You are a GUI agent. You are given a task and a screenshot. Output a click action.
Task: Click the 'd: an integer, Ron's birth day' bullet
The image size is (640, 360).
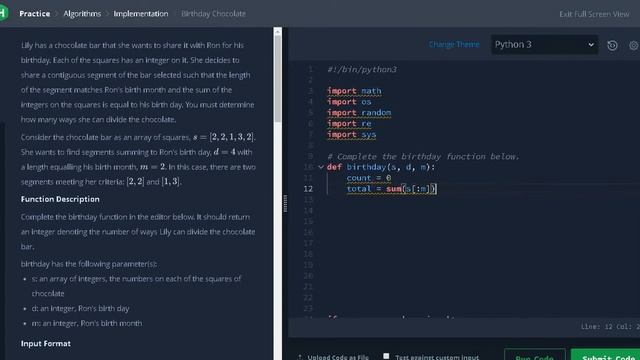coord(80,309)
